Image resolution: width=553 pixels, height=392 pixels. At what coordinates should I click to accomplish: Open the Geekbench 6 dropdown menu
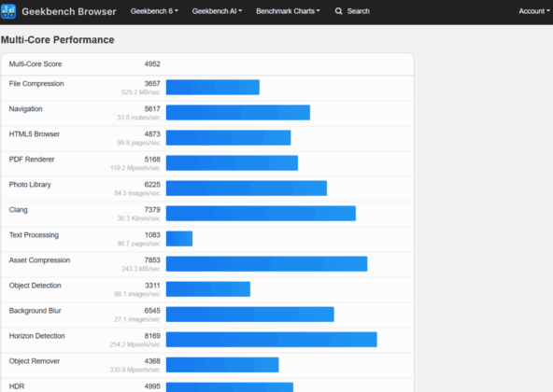[x=154, y=11]
